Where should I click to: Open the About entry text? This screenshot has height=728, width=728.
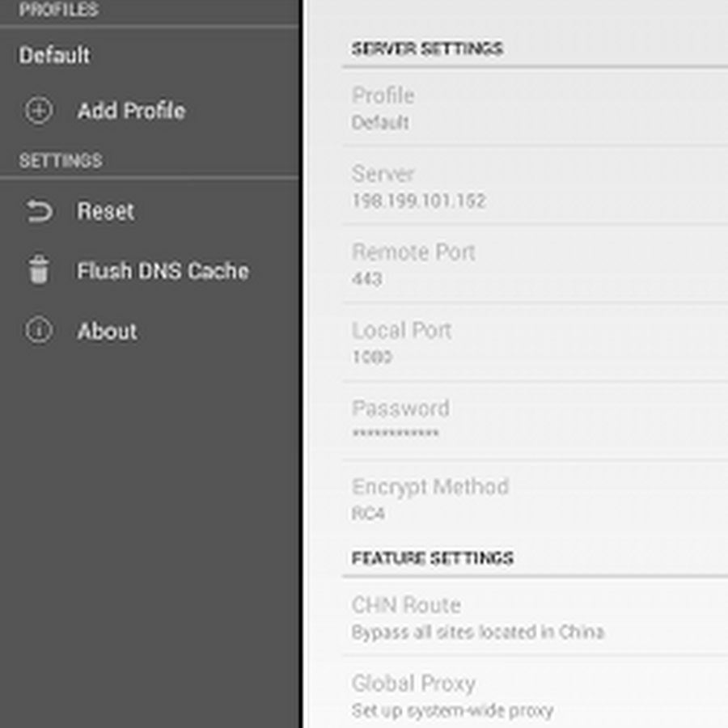point(107,331)
